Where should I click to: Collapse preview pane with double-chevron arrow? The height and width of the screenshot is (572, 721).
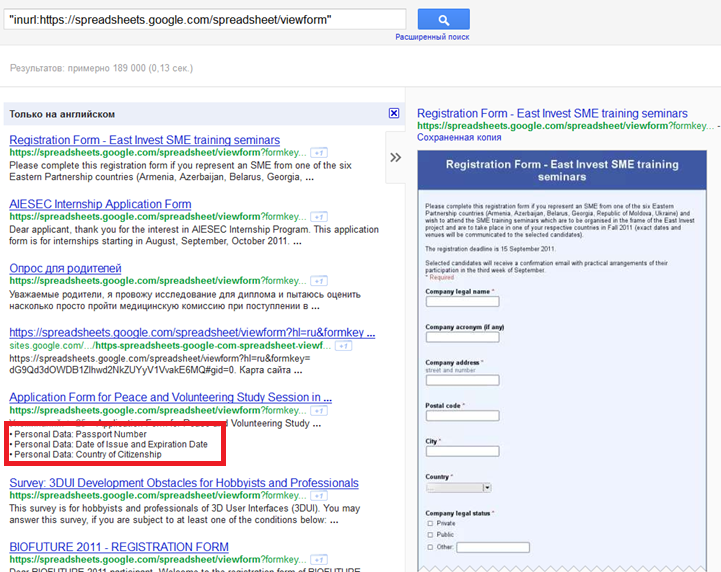click(x=395, y=158)
